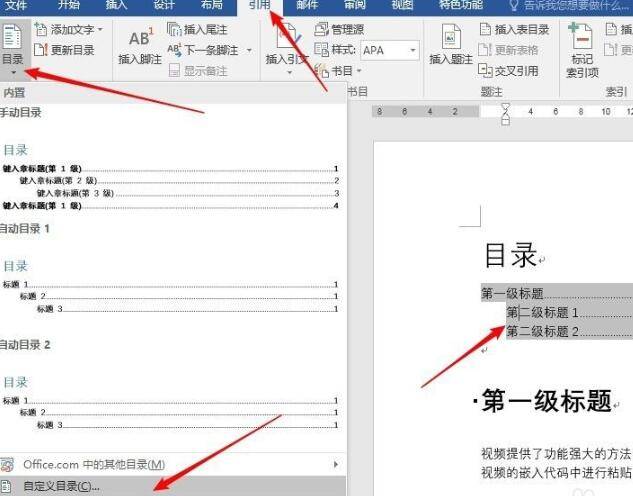Expand the 样式 APA style combo box
Viewport: 633px width, 496px height.
click(413, 50)
